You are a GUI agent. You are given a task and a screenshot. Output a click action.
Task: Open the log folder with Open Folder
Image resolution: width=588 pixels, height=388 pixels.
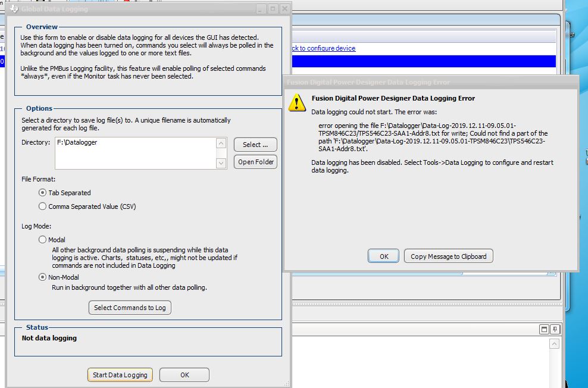tap(255, 162)
